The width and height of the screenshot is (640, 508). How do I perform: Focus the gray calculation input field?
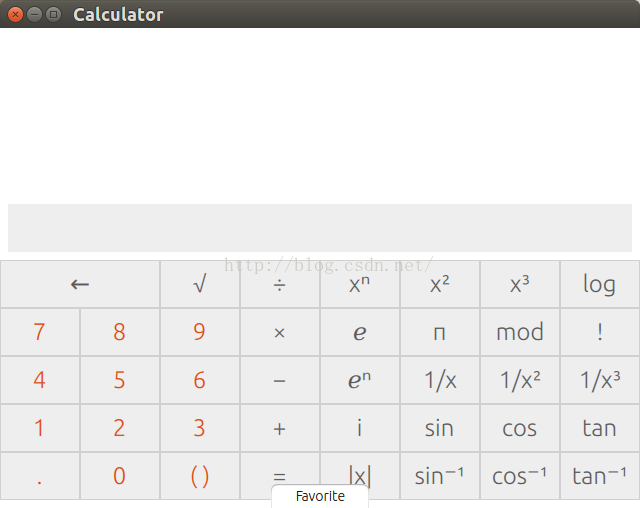point(320,228)
